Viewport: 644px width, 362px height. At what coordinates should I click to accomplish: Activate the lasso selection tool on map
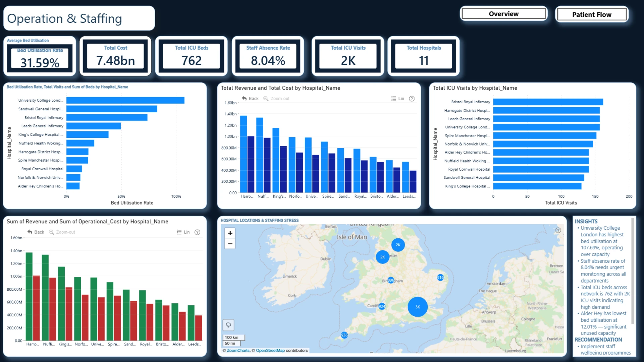228,325
